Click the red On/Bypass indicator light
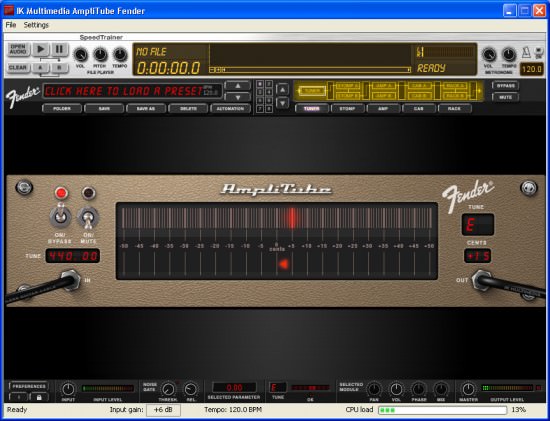 [61, 193]
